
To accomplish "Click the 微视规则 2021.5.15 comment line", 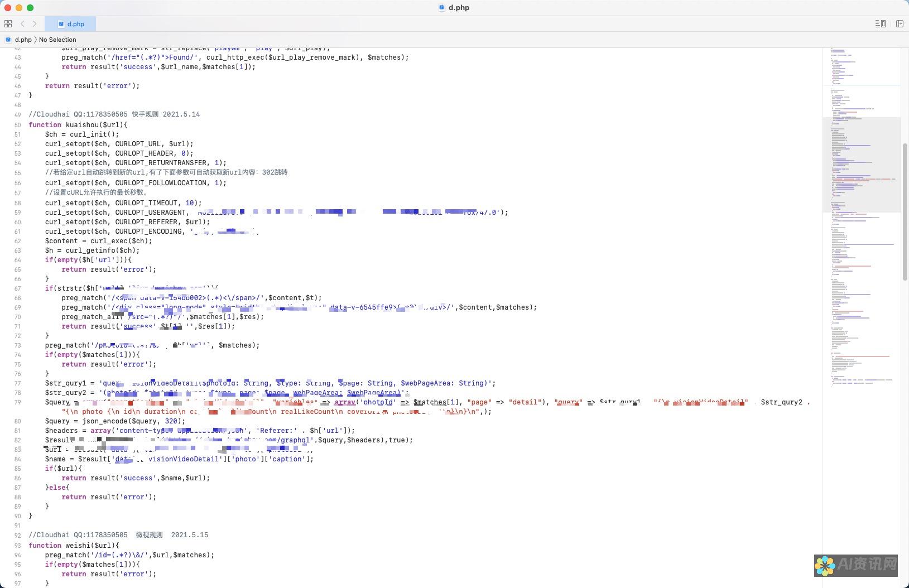I will 118,535.
